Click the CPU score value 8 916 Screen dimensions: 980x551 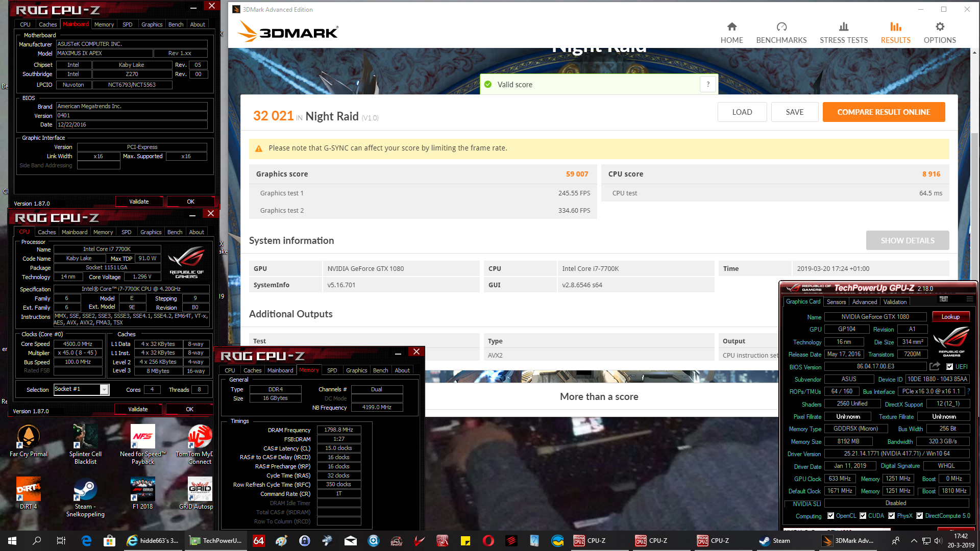pyautogui.click(x=931, y=174)
